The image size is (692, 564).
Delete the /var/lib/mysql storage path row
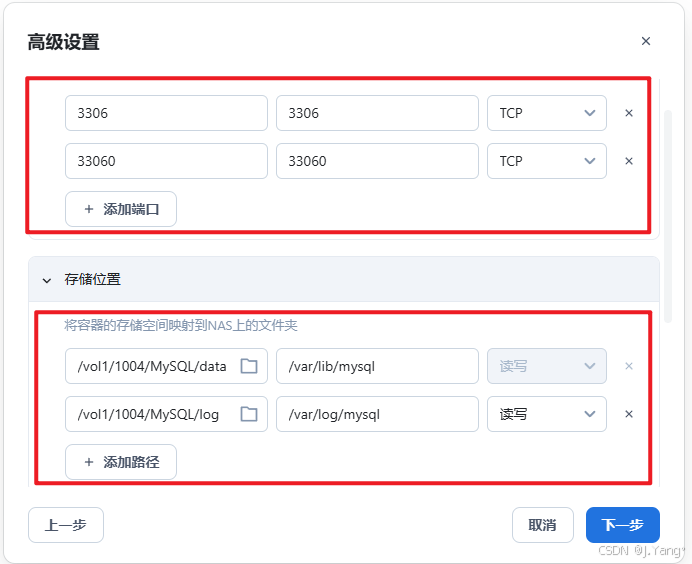click(629, 366)
